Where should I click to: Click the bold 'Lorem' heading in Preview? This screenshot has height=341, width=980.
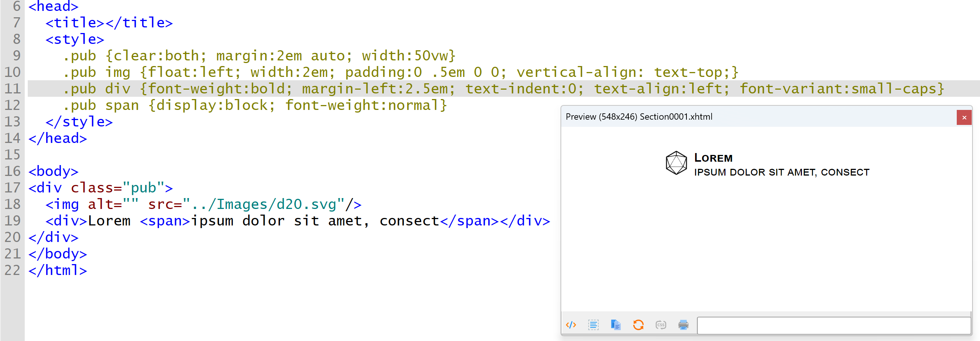pos(713,158)
